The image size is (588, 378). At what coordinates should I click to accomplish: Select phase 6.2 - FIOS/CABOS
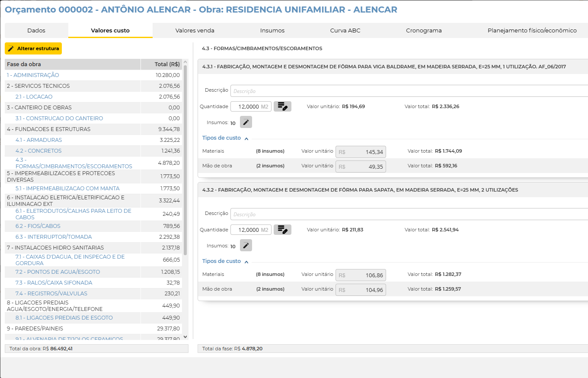tap(38, 226)
